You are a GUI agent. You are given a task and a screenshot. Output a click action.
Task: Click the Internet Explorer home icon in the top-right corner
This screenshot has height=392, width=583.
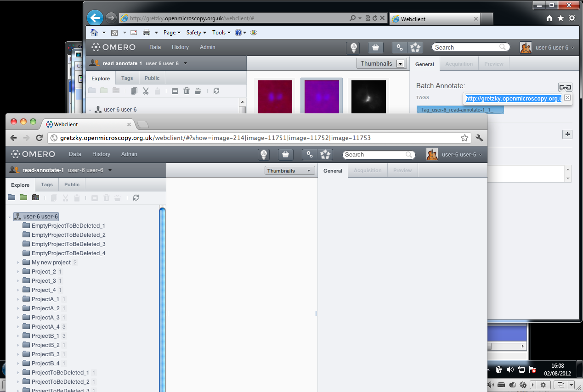549,18
